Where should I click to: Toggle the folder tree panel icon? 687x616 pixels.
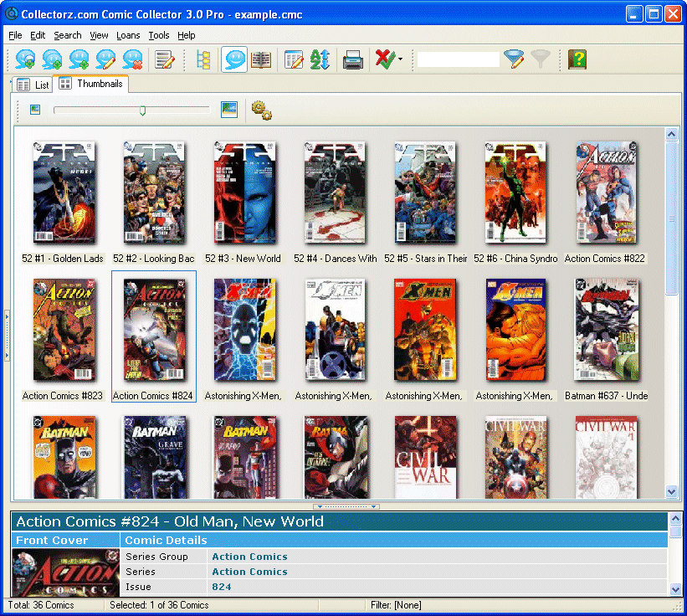pyautogui.click(x=203, y=59)
